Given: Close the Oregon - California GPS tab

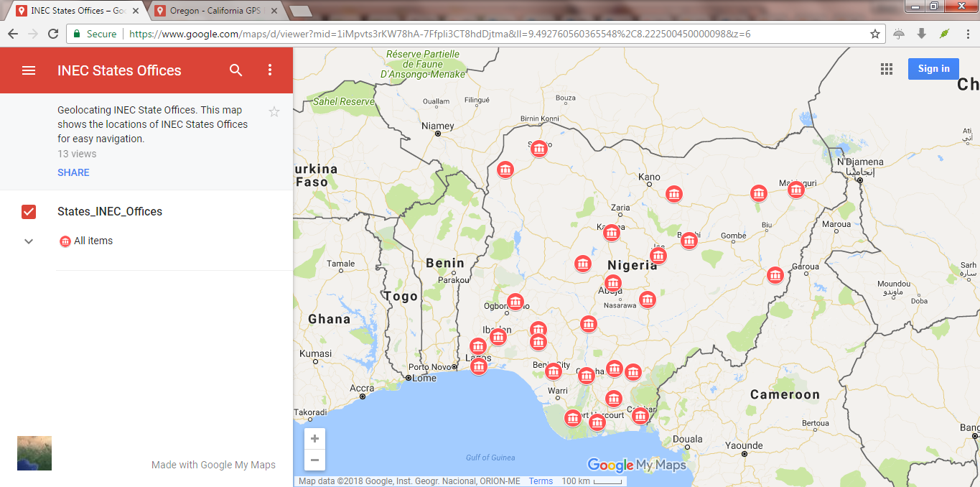Looking at the screenshot, I should pos(274,11).
